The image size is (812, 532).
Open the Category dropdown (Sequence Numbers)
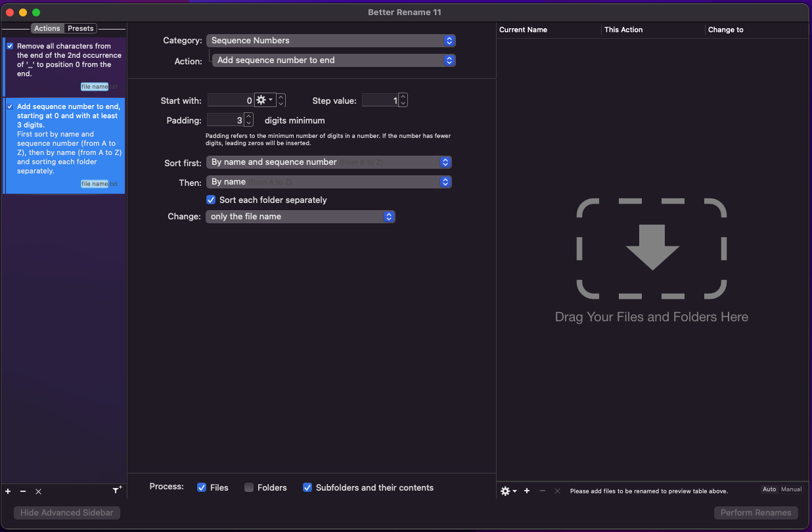[331, 41]
